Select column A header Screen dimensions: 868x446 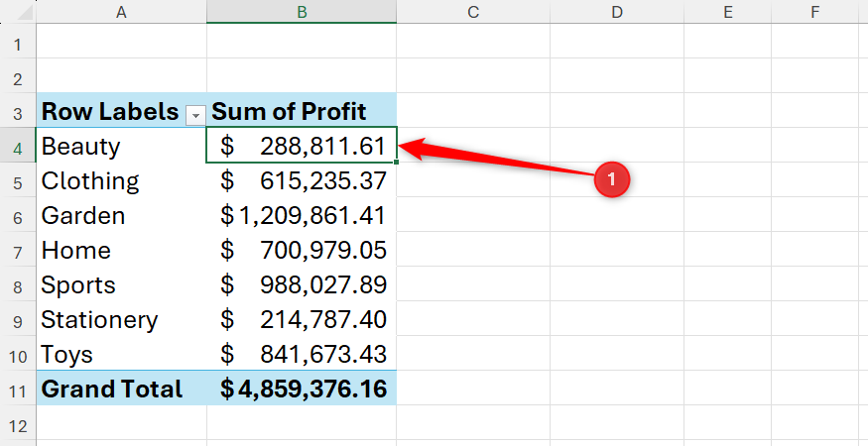pyautogui.click(x=121, y=12)
